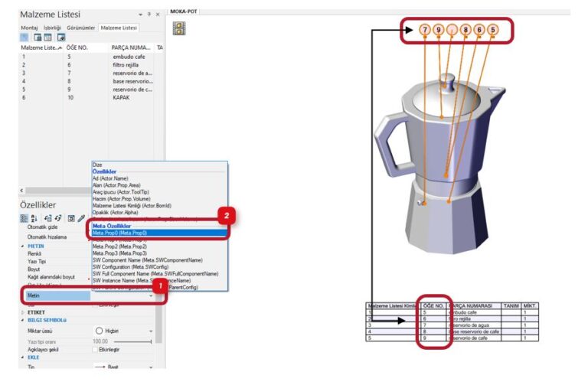Click the table columns icon in BOM toolbar
Viewport: 588px width, 385px height.
[47, 38]
